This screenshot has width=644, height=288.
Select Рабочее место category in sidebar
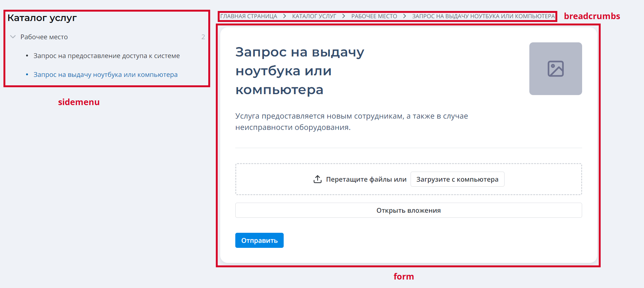[x=44, y=37]
